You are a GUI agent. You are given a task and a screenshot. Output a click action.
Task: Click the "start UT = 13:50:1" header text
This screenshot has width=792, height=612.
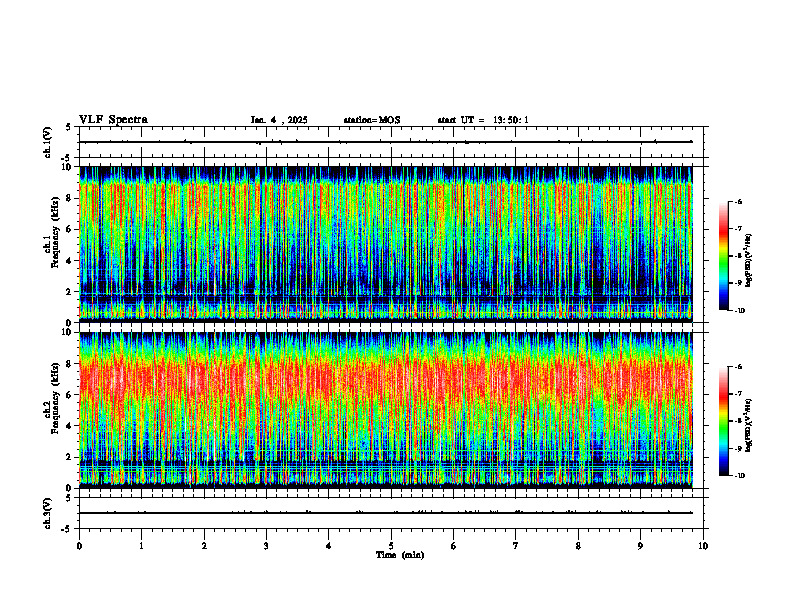pyautogui.click(x=483, y=120)
